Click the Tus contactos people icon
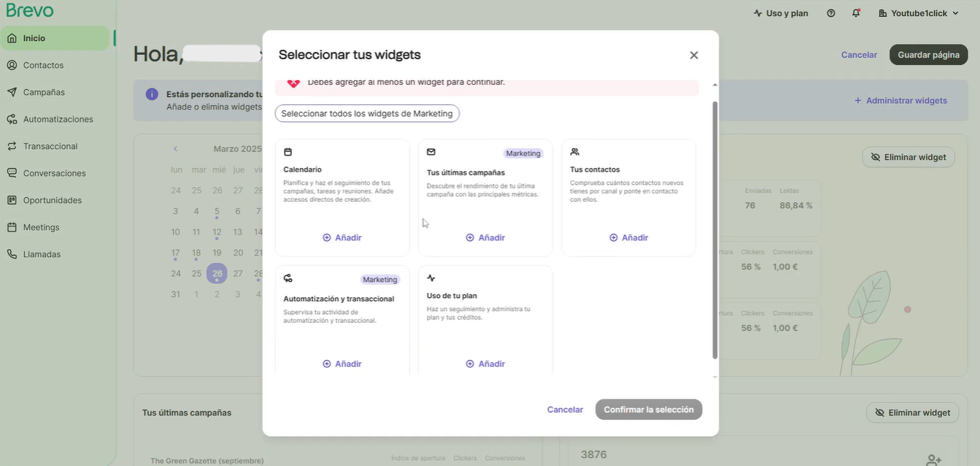 tap(574, 152)
